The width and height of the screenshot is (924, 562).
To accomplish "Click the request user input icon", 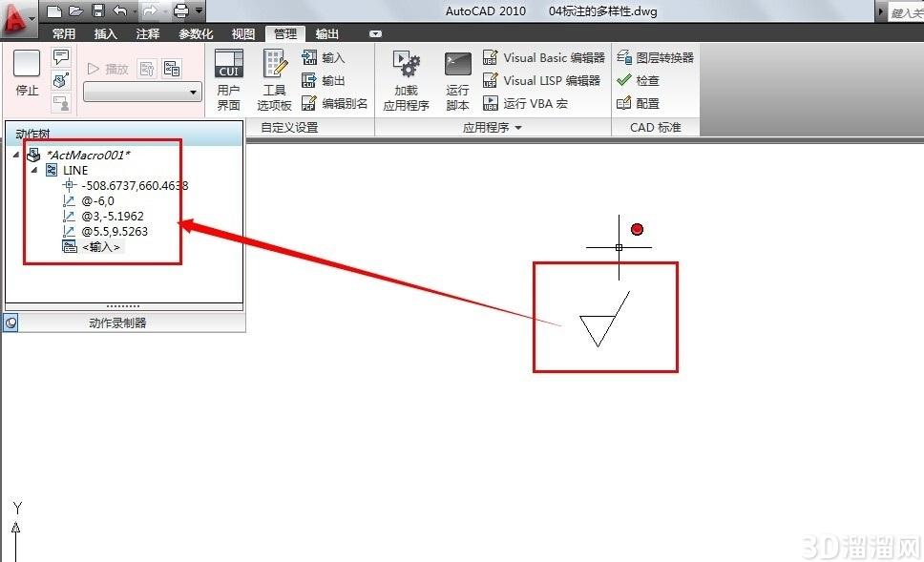I will tap(61, 103).
